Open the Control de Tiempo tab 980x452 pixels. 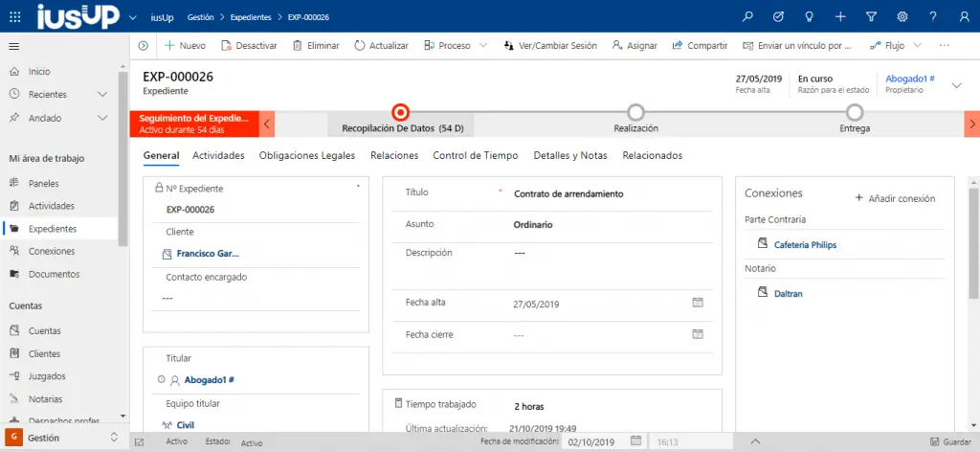point(476,155)
